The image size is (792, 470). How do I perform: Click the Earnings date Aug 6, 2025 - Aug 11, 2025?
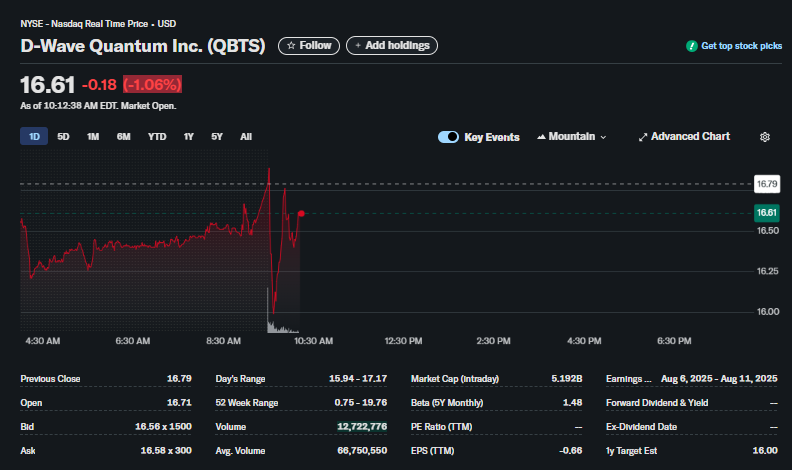[719, 379]
